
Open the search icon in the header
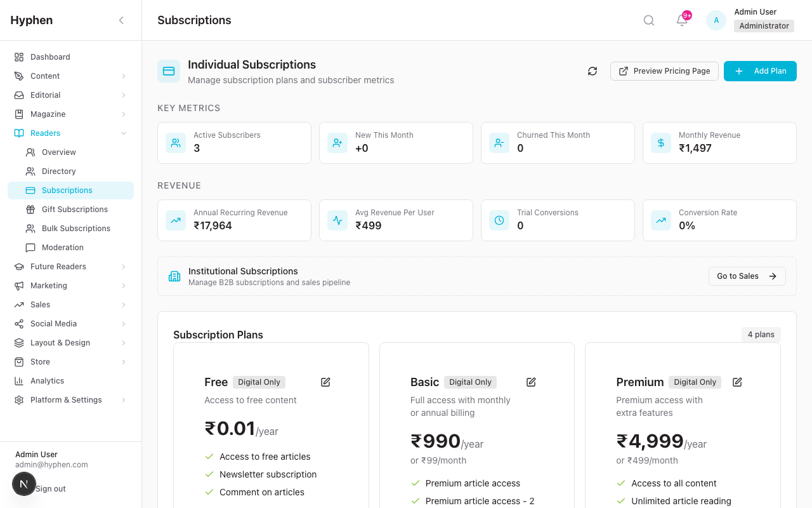tap(648, 20)
